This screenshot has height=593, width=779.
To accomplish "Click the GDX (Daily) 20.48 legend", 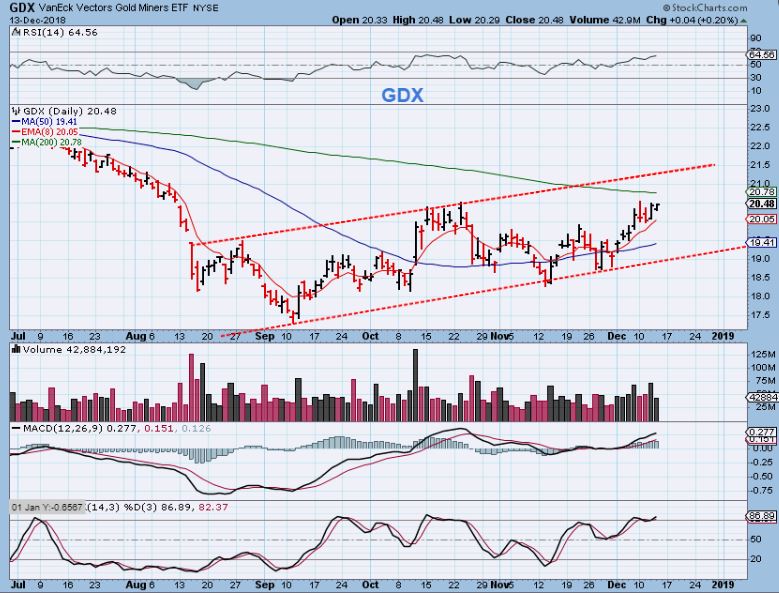I will click(x=70, y=111).
